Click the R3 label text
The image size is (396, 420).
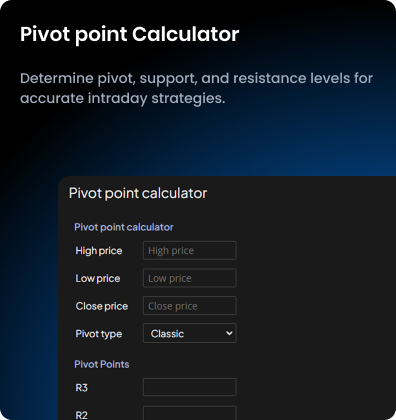(x=82, y=388)
